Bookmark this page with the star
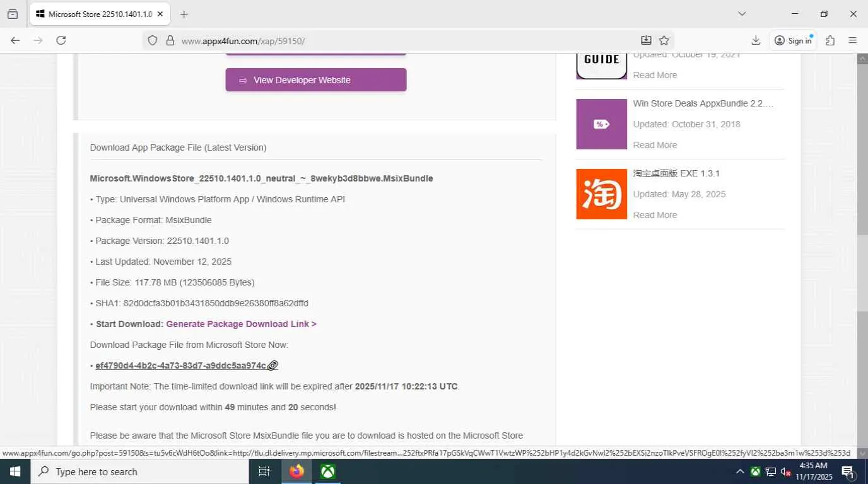Viewport: 868px width, 484px height. tap(664, 40)
